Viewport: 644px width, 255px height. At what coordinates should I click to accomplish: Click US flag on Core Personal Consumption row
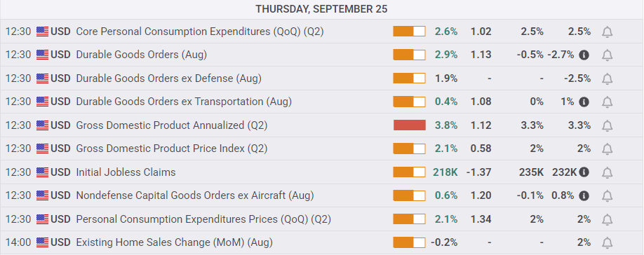point(42,32)
